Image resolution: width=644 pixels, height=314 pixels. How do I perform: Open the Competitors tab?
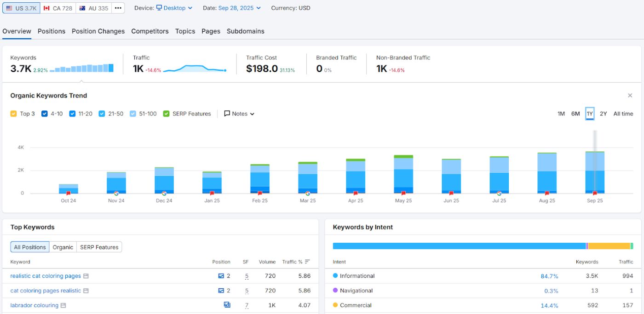coord(149,31)
